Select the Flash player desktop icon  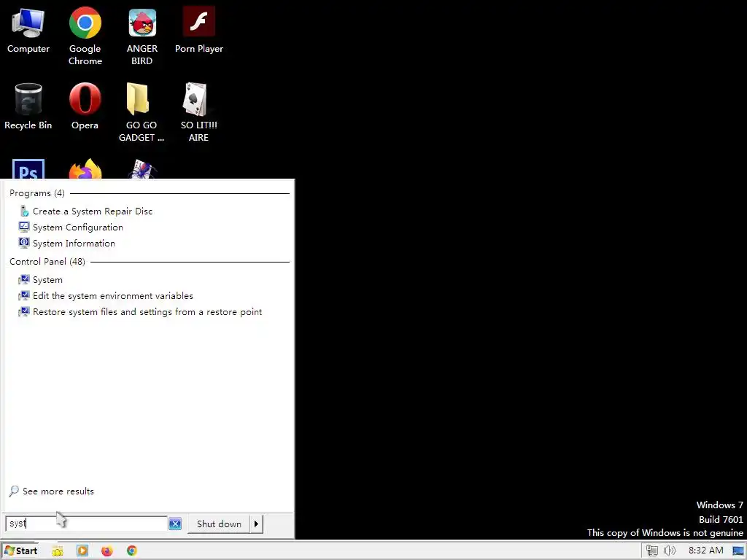tap(198, 31)
